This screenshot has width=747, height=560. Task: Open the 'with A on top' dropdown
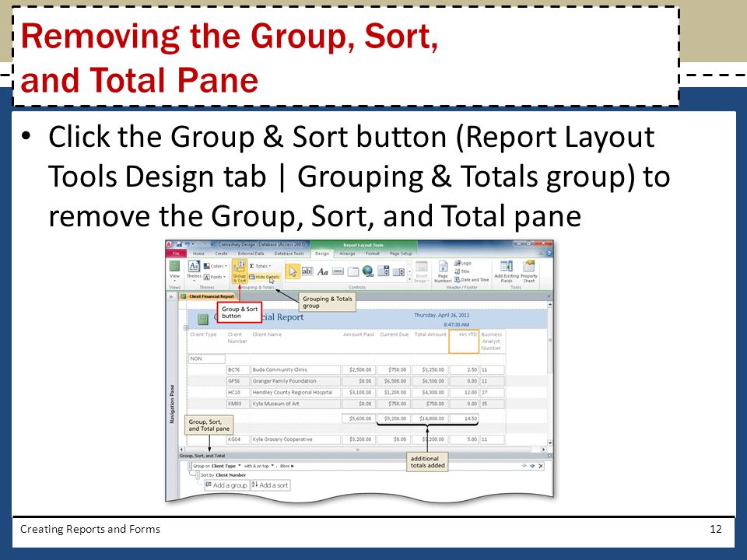tap(272, 466)
